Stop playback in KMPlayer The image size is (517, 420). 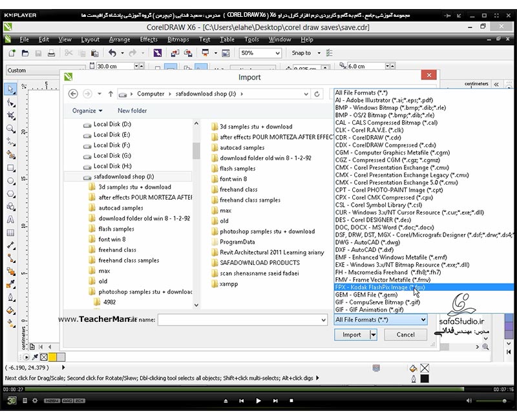pyautogui.click(x=291, y=401)
